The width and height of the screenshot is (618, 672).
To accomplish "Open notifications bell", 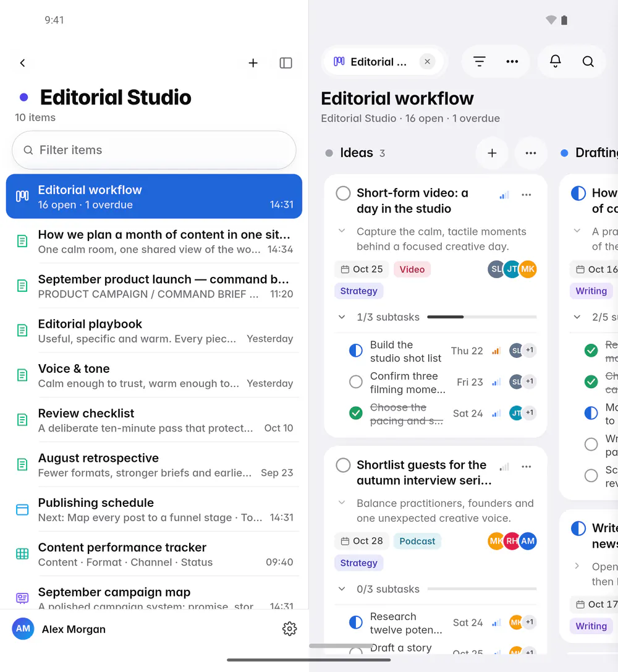I will coord(556,61).
